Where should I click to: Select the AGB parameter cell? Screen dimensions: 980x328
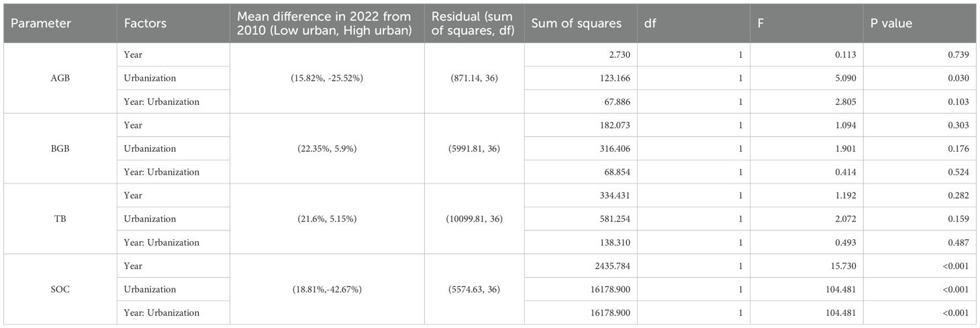pyautogui.click(x=60, y=78)
